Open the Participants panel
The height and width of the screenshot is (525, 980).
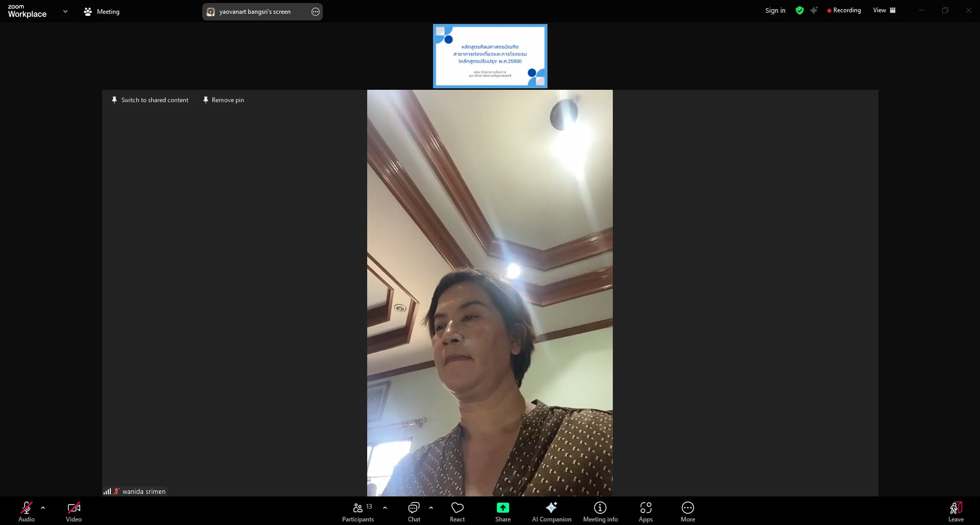click(357, 512)
